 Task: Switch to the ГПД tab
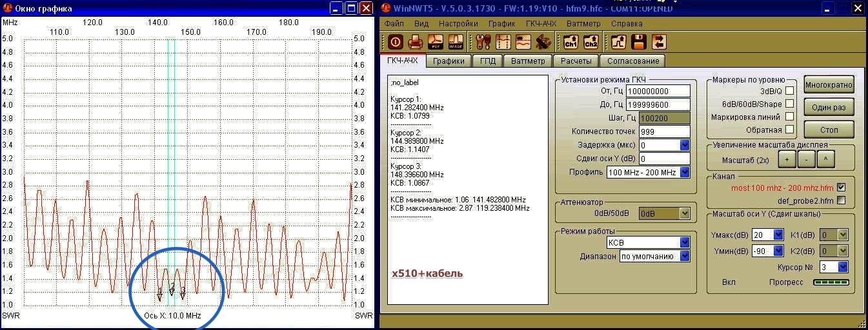pyautogui.click(x=488, y=61)
